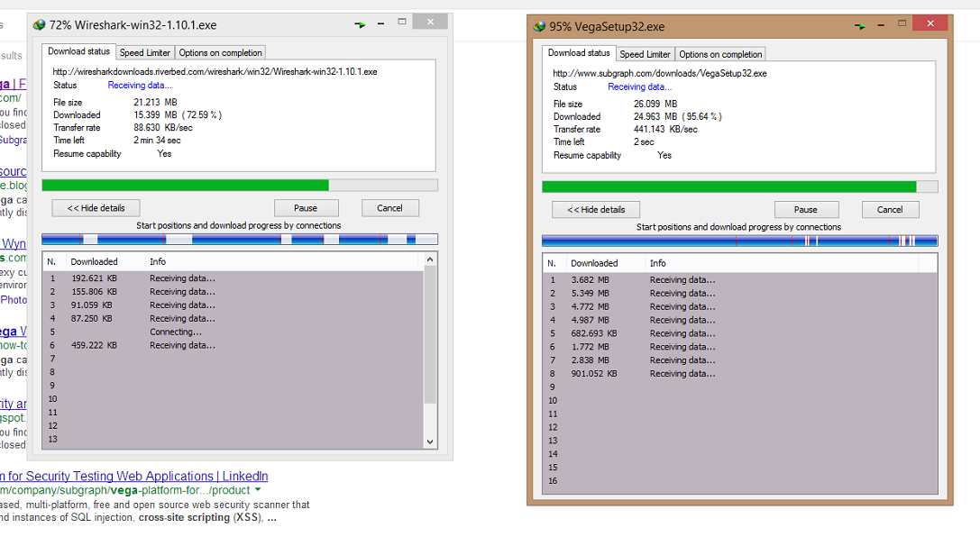The width and height of the screenshot is (980, 537).
Task: Select connection row with 91.059 KB downloaded
Action: point(234,305)
